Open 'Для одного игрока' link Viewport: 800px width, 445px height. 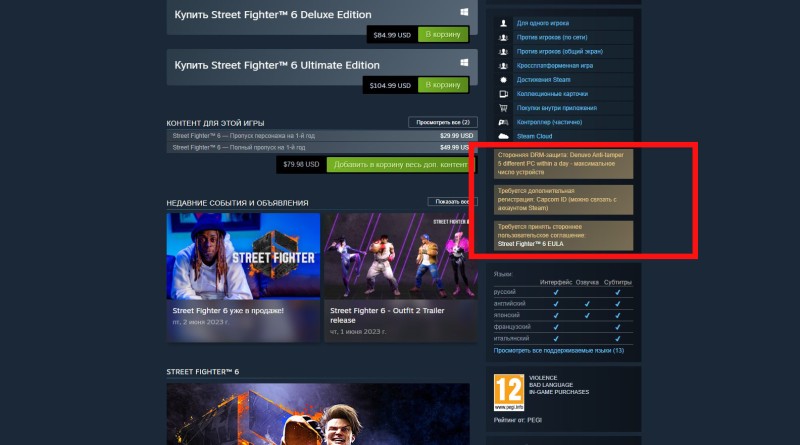(x=542, y=23)
